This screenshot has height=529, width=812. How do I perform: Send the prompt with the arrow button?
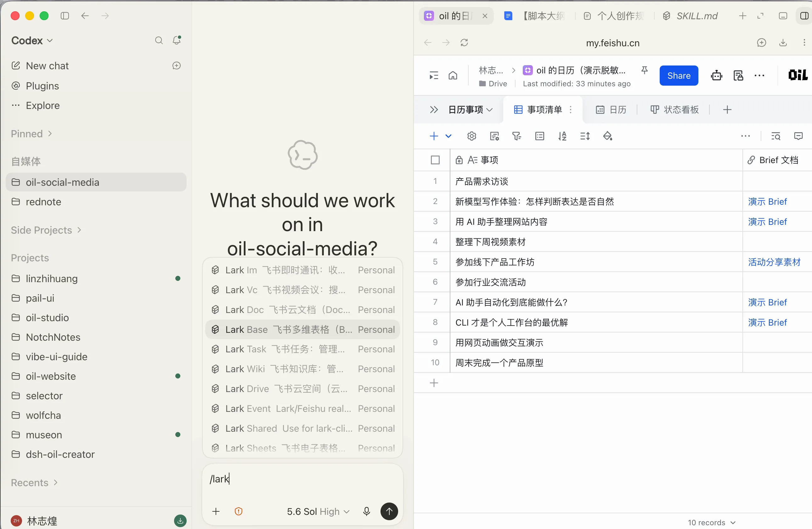click(389, 511)
